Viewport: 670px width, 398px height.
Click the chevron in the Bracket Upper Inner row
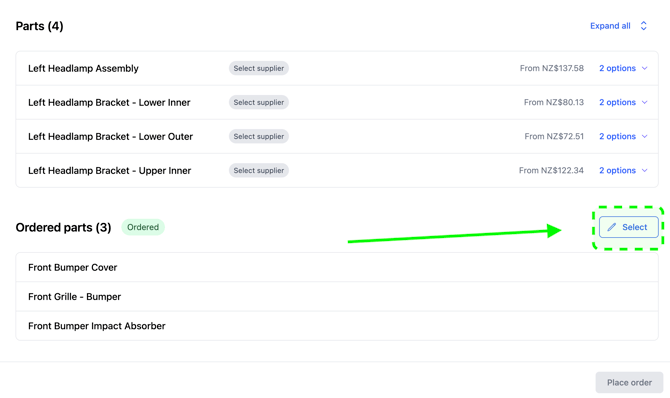645,170
